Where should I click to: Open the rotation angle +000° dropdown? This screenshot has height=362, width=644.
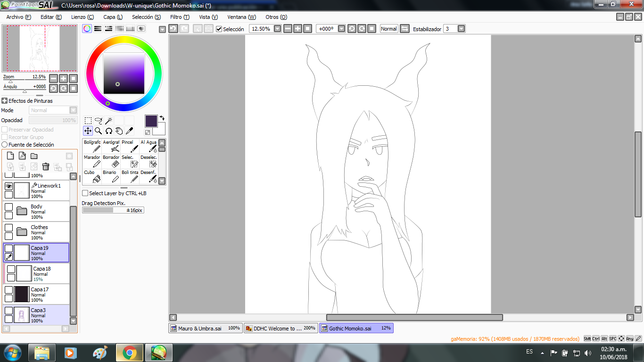(x=342, y=29)
